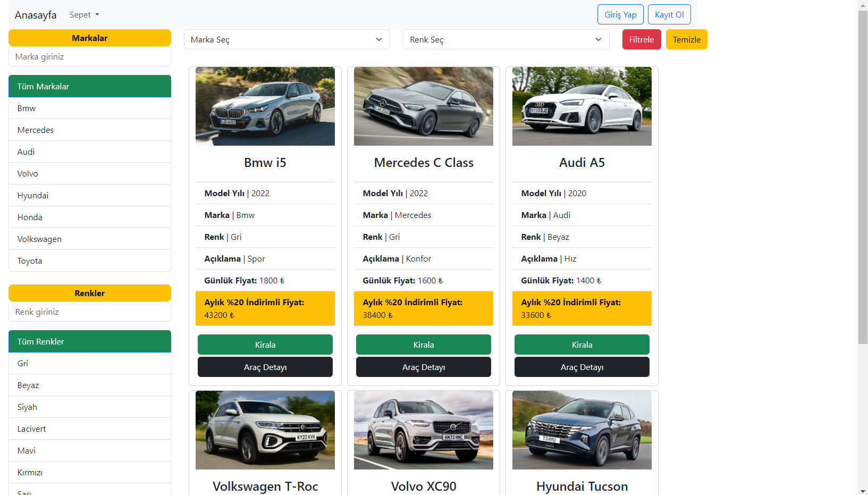Screen dimensions: 868x495
Task: Select Volkswagen in the brand list
Action: (90, 239)
